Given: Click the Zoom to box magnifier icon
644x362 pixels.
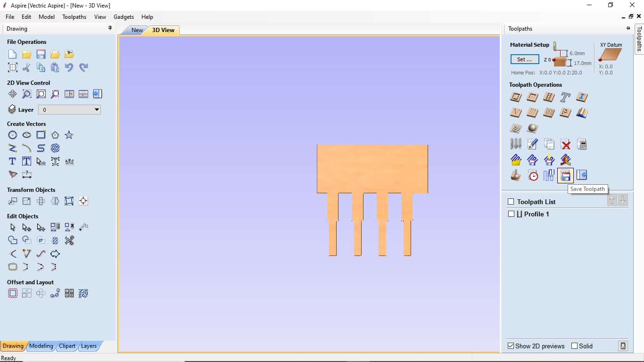Looking at the screenshot, I should 27,94.
